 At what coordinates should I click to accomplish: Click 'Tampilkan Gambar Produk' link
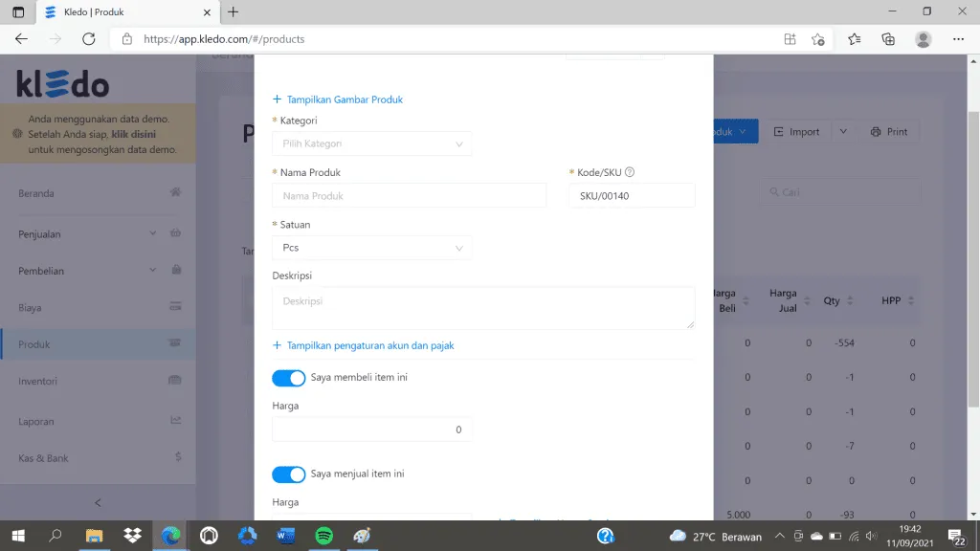pyautogui.click(x=345, y=99)
